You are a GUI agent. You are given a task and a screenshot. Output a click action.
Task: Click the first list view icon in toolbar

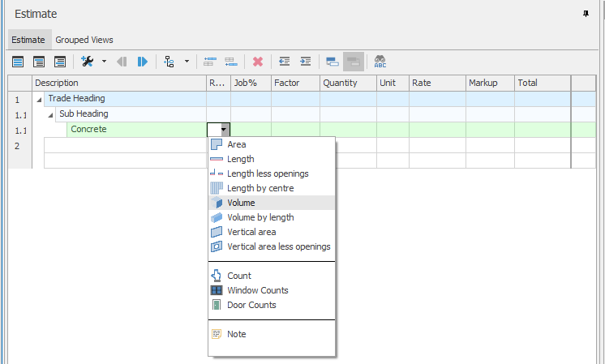tap(18, 62)
